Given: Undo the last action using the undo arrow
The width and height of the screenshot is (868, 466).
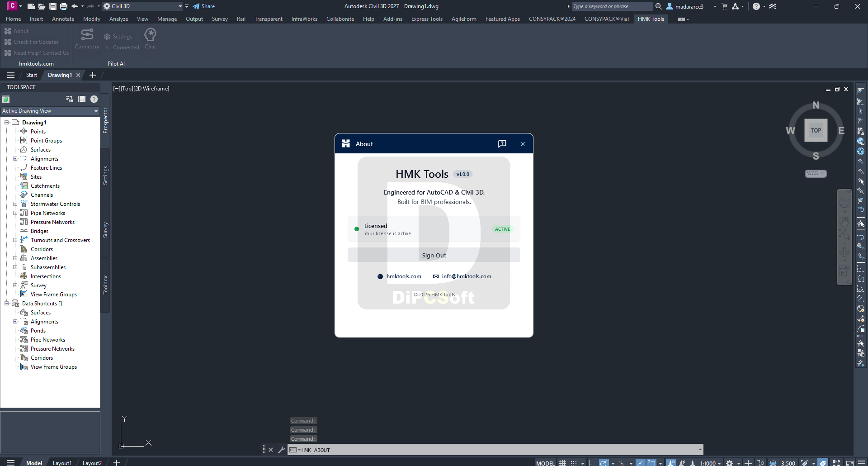Looking at the screenshot, I should coord(75,6).
